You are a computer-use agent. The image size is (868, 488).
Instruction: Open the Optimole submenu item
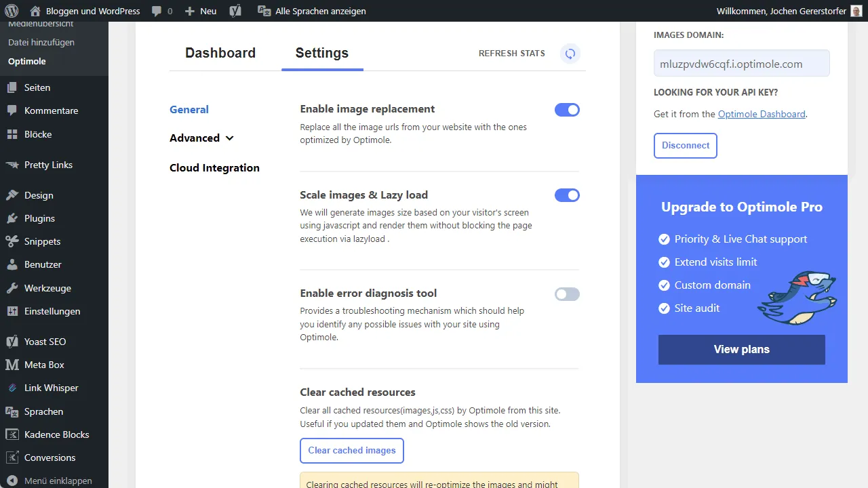point(27,61)
